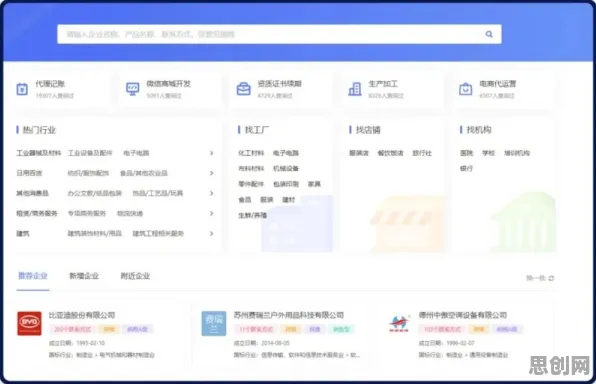596x384 pixels.
Task: Select 包装印刷 under 找工厂
Action: pos(286,184)
